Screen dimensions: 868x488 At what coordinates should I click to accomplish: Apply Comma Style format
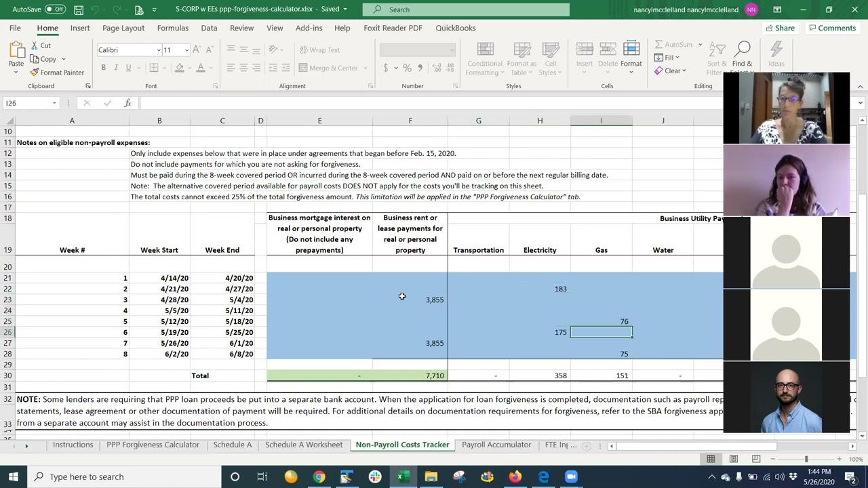point(420,68)
